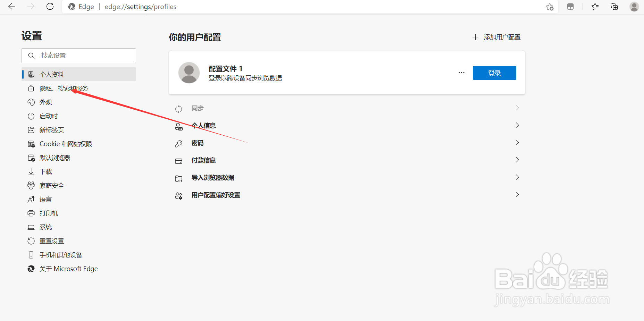The width and height of the screenshot is (644, 321).
Task: Click the reset settings icon in sidebar
Action: click(31, 241)
